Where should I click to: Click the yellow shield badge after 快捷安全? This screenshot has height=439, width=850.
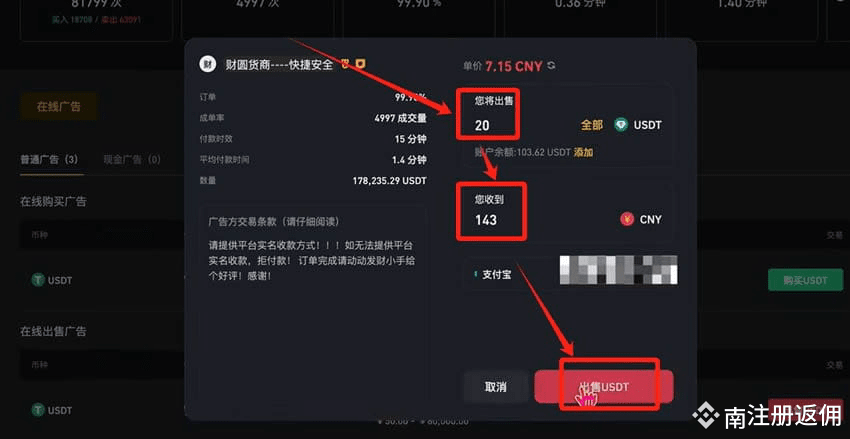point(360,64)
